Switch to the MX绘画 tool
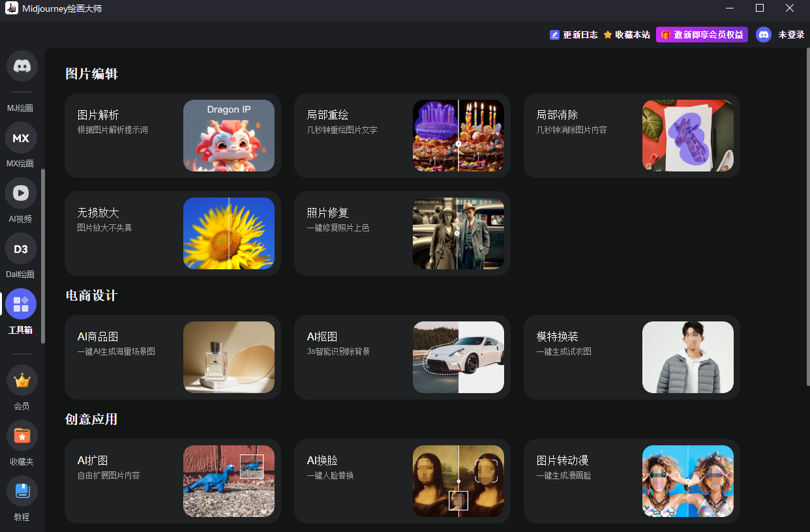The height and width of the screenshot is (532, 810). [x=20, y=138]
